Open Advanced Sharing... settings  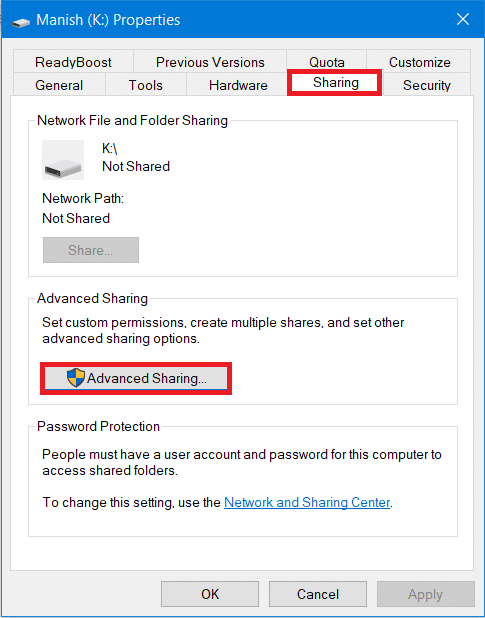pos(136,378)
